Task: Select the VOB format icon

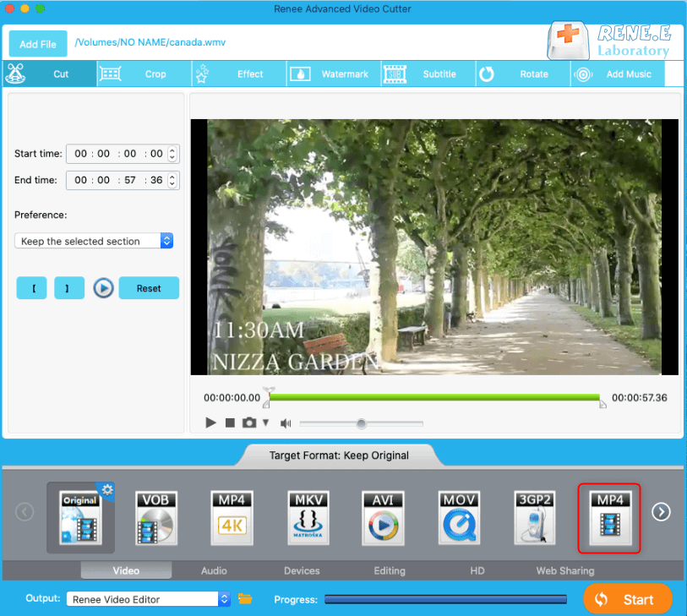Action: [x=156, y=518]
